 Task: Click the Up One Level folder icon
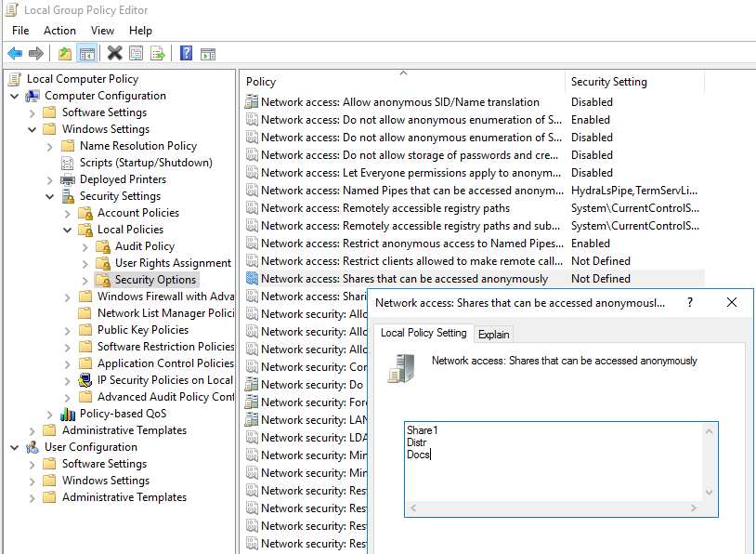click(64, 54)
